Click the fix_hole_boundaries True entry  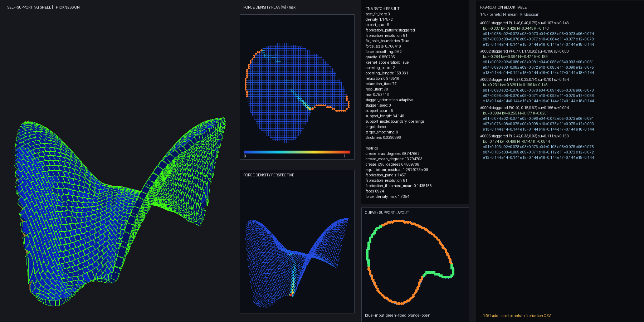(387, 41)
